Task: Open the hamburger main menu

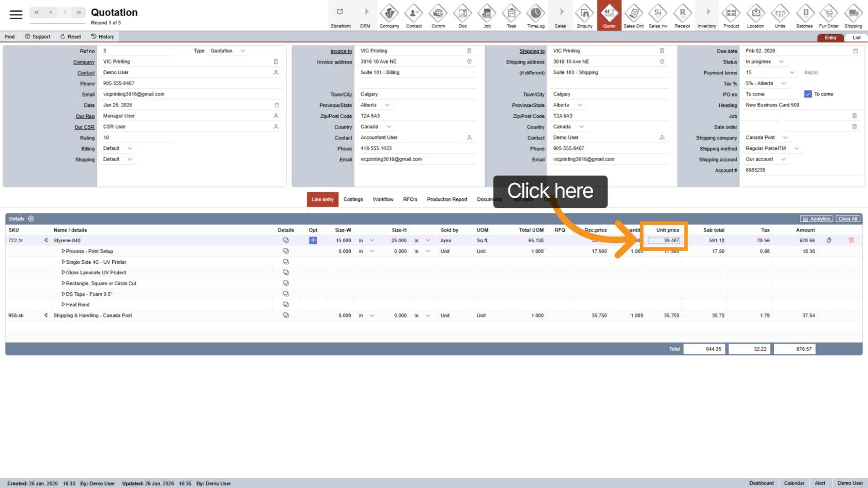Action: [x=16, y=14]
